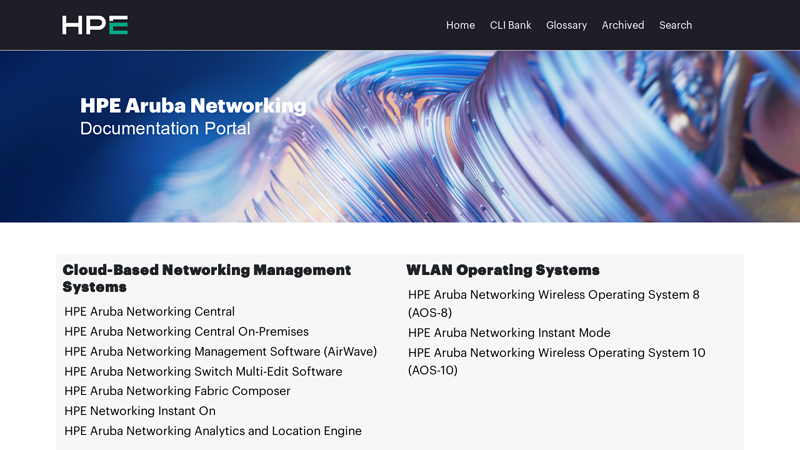Open Switch Multi-Edit Software link
This screenshot has height=450, width=800.
coord(203,371)
